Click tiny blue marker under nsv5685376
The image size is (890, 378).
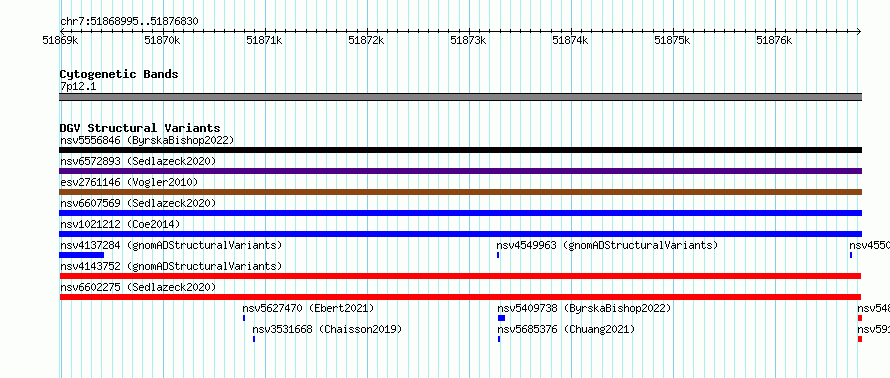(x=499, y=339)
